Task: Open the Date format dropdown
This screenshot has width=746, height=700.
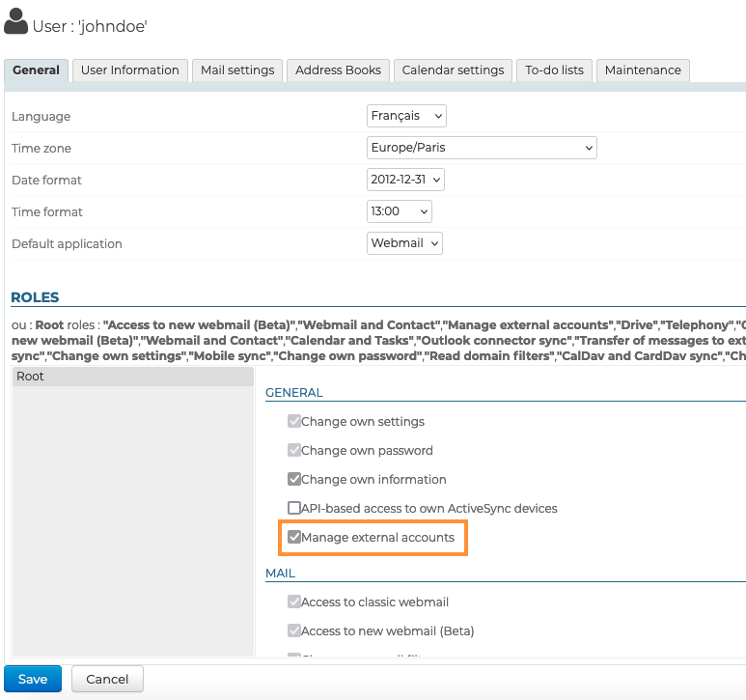Action: coord(405,180)
